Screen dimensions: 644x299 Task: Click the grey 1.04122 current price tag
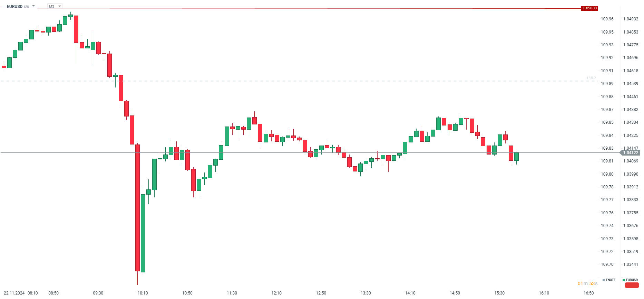tap(630, 153)
